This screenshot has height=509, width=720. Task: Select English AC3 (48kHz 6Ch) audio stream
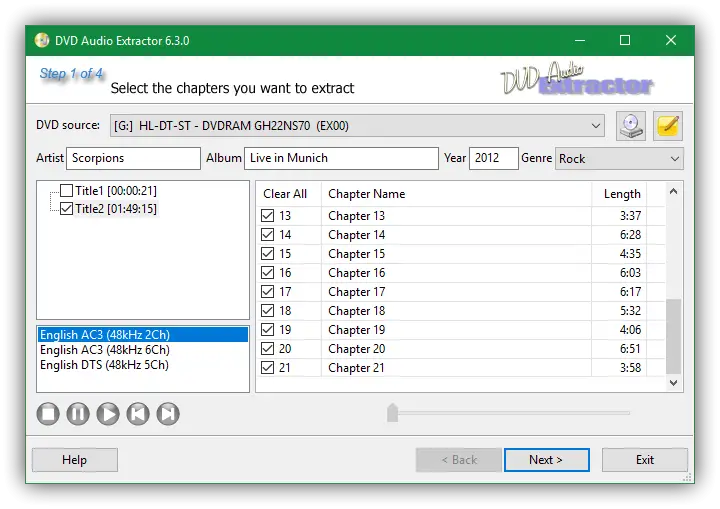[143, 350]
